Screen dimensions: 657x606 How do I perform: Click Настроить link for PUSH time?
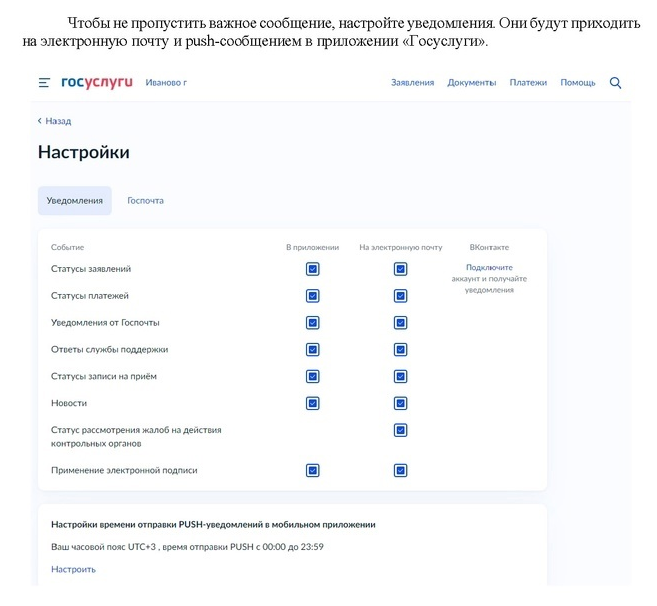[73, 569]
